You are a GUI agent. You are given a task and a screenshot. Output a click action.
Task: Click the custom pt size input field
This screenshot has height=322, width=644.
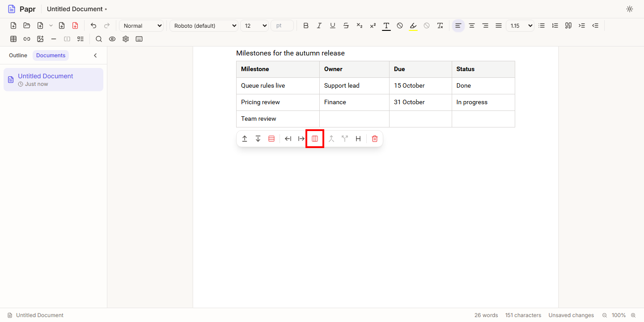coord(282,25)
